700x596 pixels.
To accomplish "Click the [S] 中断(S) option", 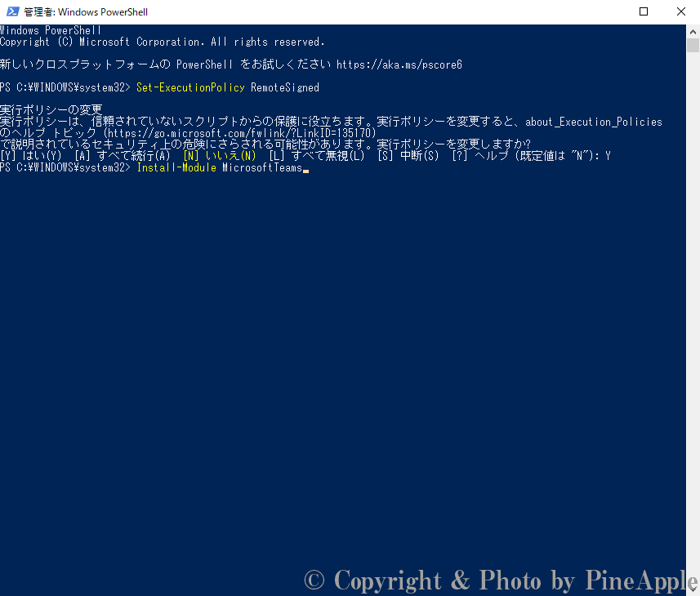I will pyautogui.click(x=409, y=156).
